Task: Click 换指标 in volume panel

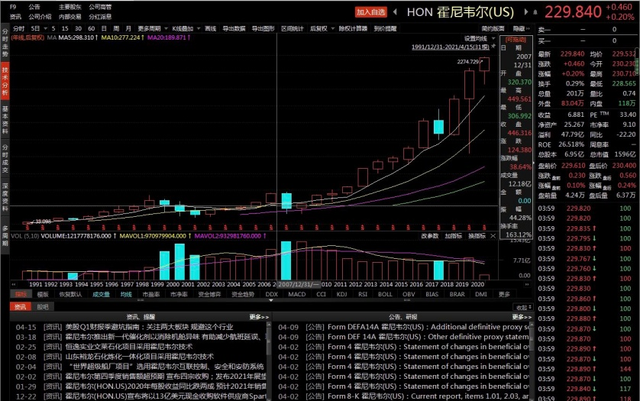Action: point(476,236)
